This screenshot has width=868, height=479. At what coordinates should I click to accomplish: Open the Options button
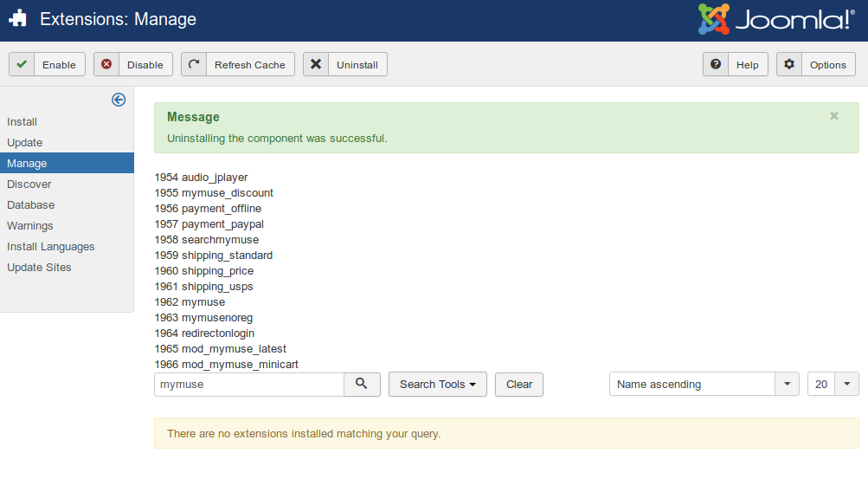coord(816,64)
